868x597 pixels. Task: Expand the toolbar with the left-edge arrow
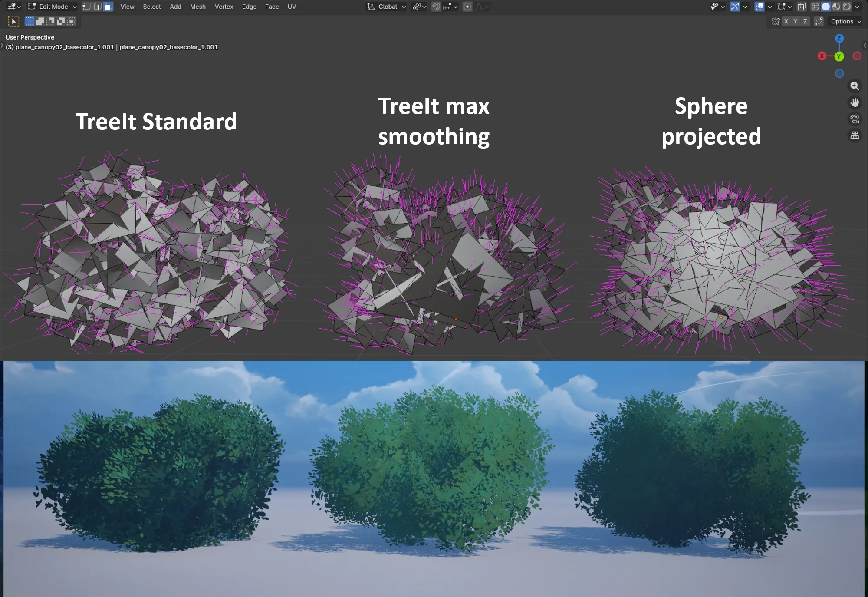[x=2, y=46]
